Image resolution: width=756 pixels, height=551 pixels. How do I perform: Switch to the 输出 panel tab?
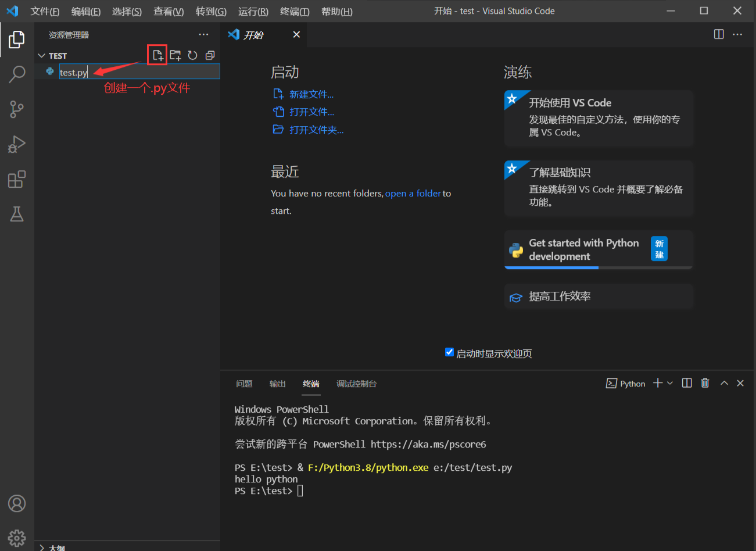[x=278, y=384]
